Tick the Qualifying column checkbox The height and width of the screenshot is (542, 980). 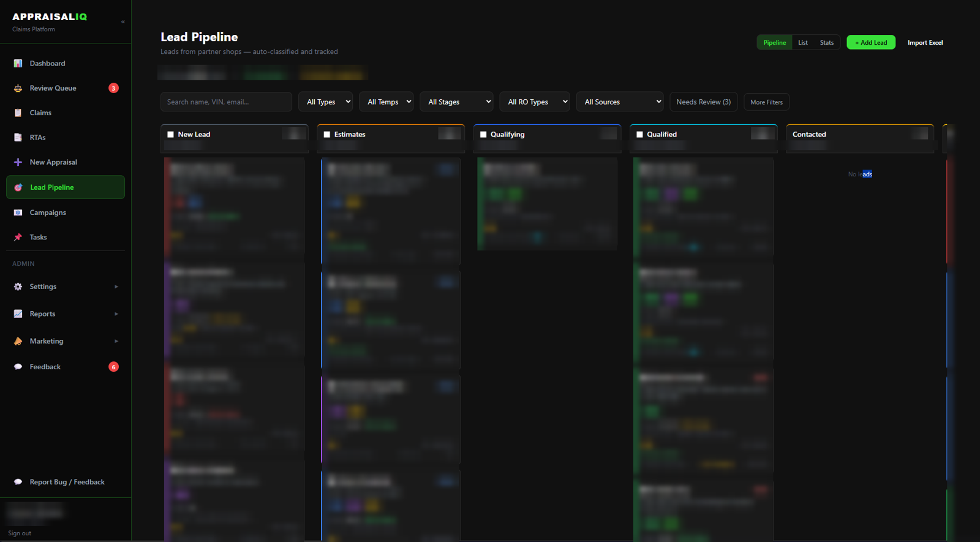coord(483,135)
